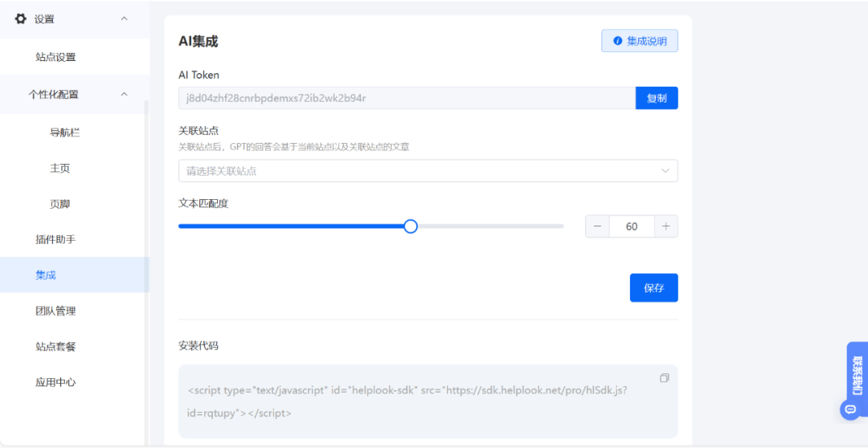Image resolution: width=868 pixels, height=448 pixels.
Task: Click the 文本匹配度 value field showing 60
Action: [632, 226]
